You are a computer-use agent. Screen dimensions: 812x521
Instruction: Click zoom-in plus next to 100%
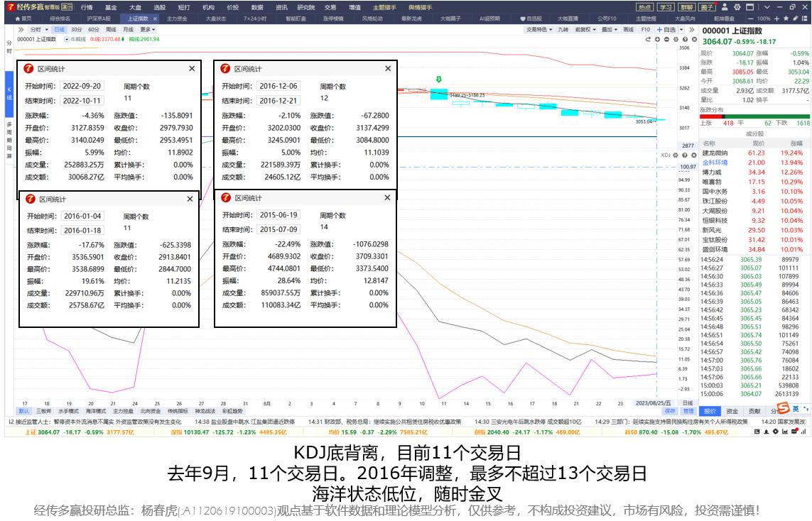[x=776, y=18]
